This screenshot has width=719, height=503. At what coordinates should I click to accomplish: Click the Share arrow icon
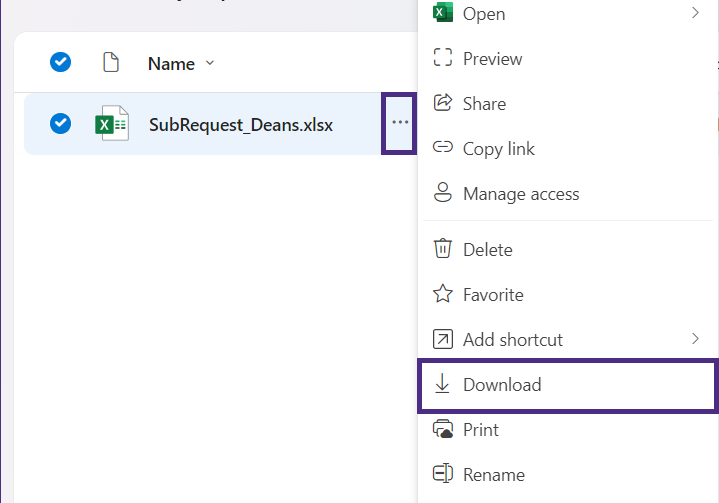click(442, 103)
